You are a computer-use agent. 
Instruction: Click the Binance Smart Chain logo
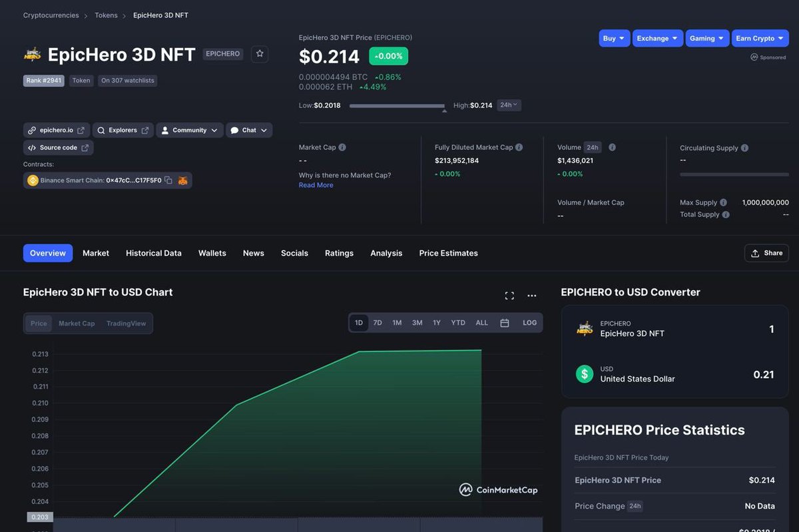coord(33,180)
